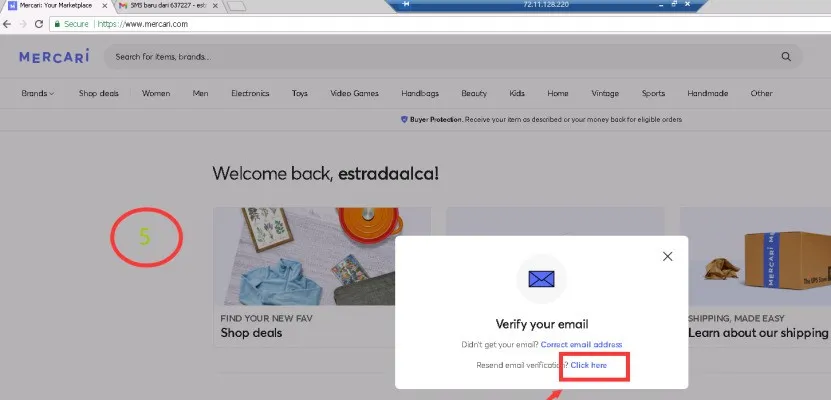831x400 pixels.
Task: Click the 'Shop deals' card title
Action: coord(251,333)
